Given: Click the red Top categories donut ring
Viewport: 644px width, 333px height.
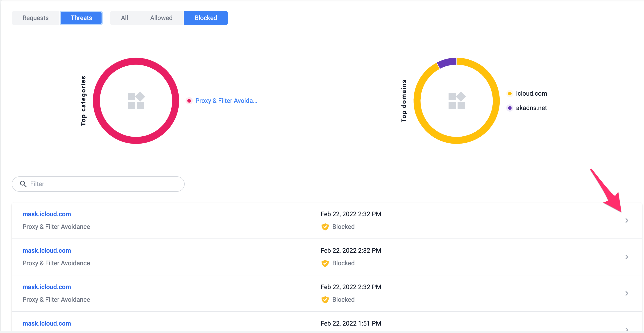Looking at the screenshot, I should click(x=136, y=140).
